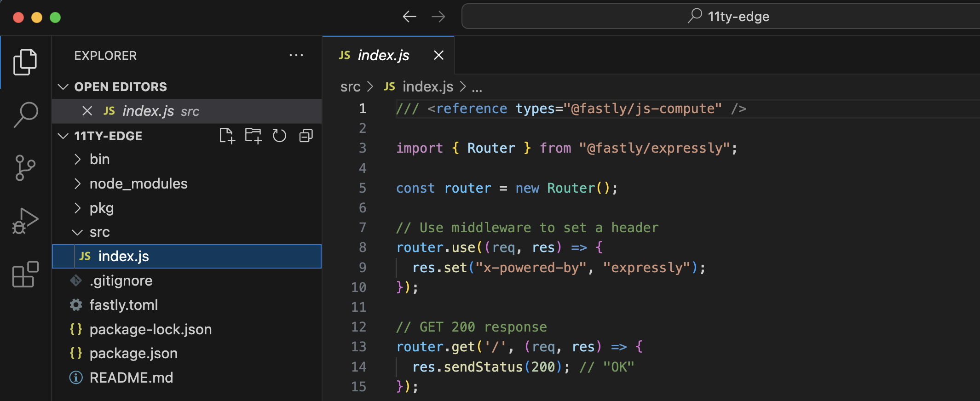980x401 pixels.
Task: Expand the node_modules folder
Action: [x=77, y=183]
